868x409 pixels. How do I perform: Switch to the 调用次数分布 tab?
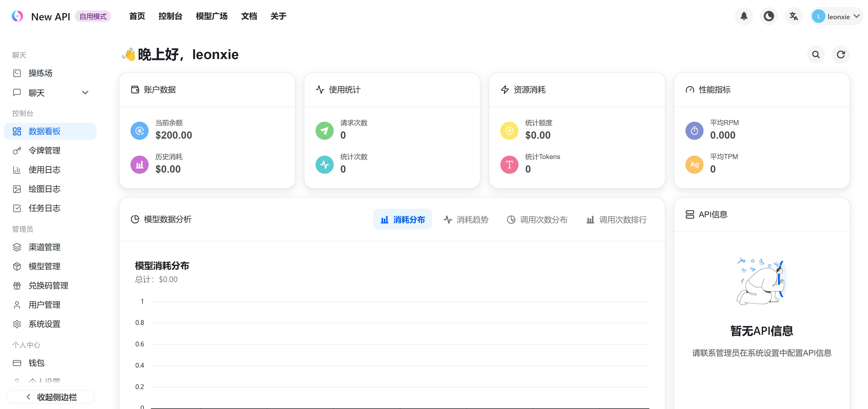pos(537,220)
